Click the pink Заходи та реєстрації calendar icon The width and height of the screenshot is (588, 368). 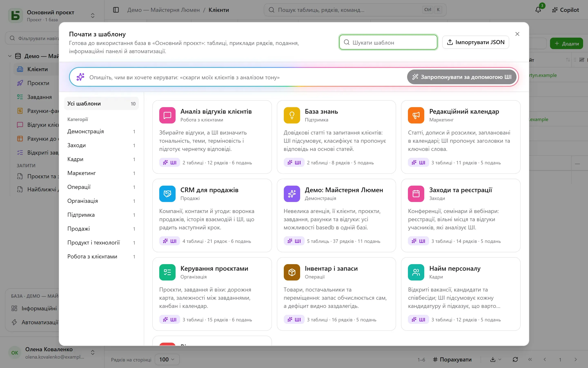click(416, 194)
